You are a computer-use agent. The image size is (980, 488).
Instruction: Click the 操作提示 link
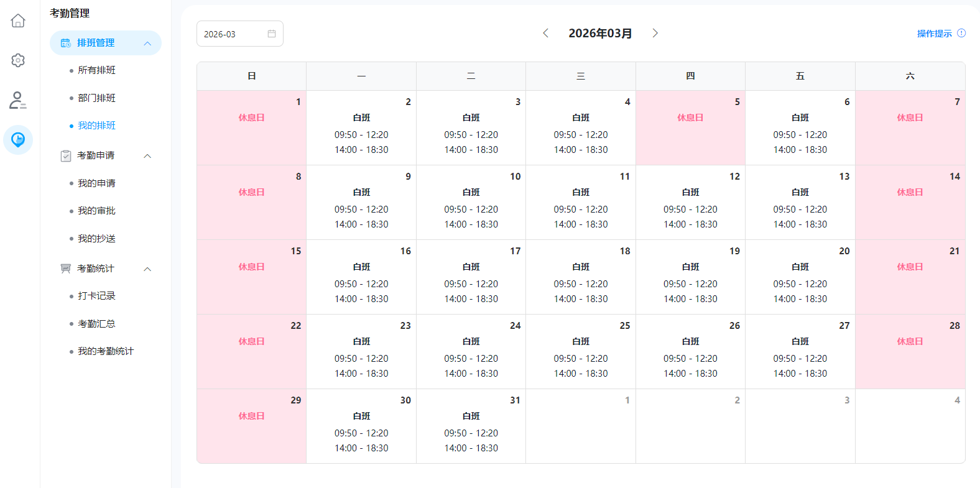[x=934, y=34]
